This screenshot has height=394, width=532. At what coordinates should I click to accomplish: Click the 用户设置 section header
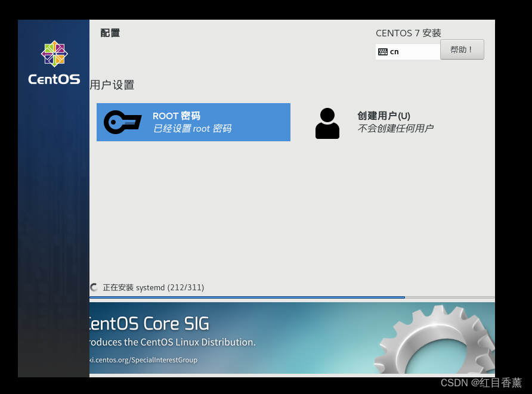(112, 85)
